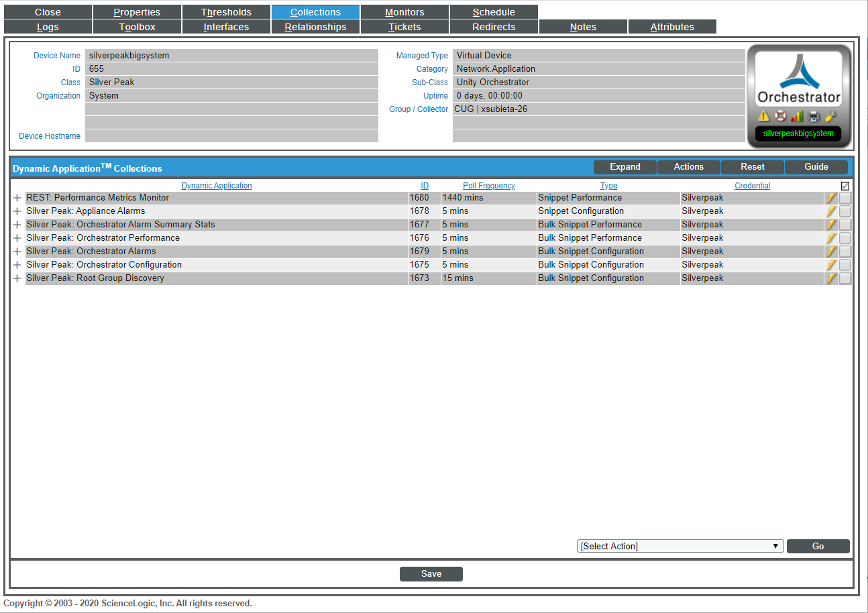Click the Save button
This screenshot has height=613, width=868.
pyautogui.click(x=431, y=573)
